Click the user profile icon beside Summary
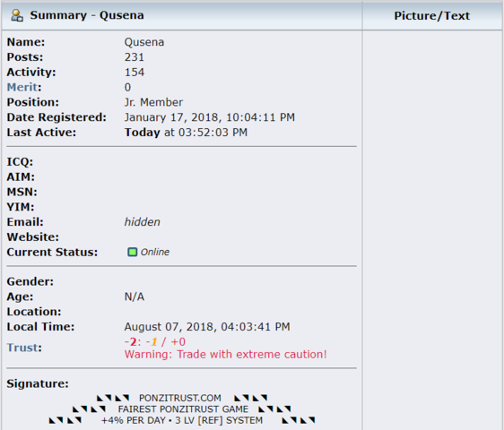The width and height of the screenshot is (504, 430). (x=17, y=15)
